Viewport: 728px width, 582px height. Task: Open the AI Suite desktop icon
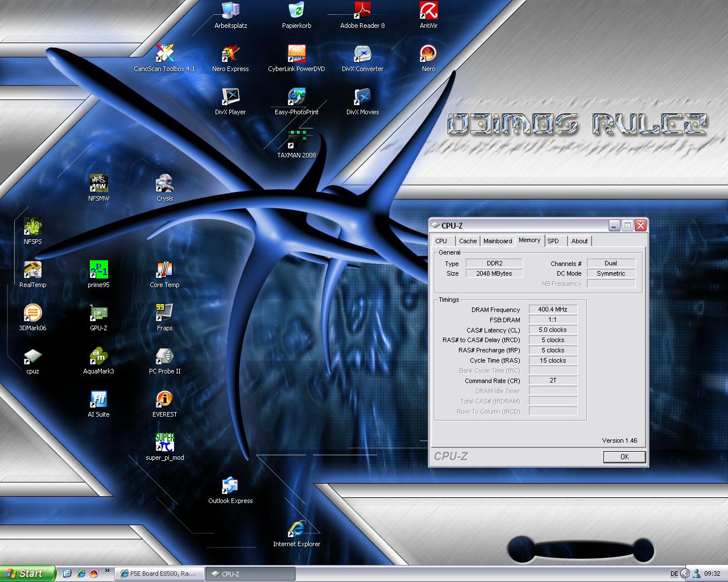98,404
